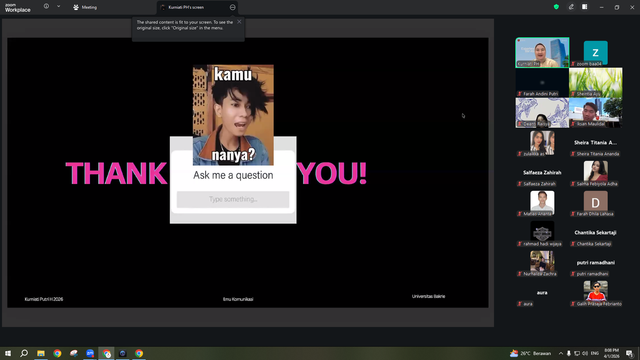Open the Windows Start menu
Screen dimensions: 640x360
click(8, 353)
